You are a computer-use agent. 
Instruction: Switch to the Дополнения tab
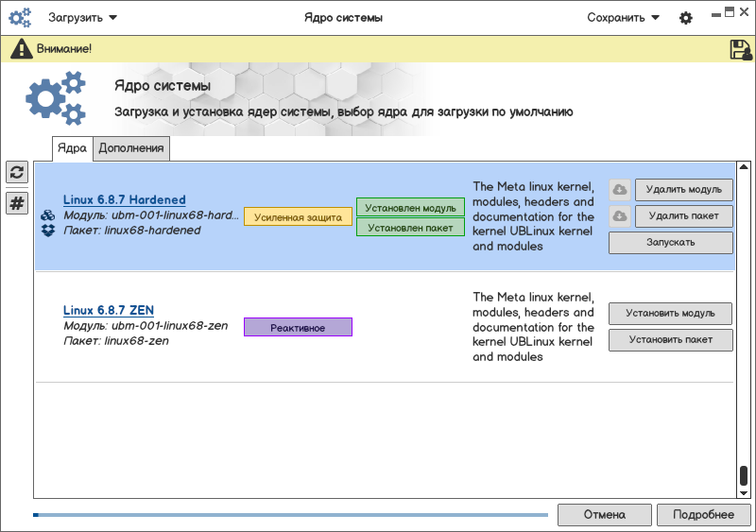point(131,148)
